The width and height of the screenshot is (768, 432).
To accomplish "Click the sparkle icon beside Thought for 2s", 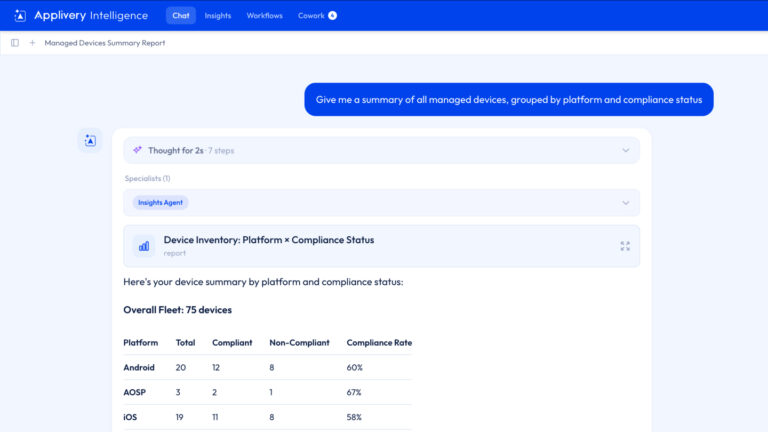I will [x=138, y=150].
